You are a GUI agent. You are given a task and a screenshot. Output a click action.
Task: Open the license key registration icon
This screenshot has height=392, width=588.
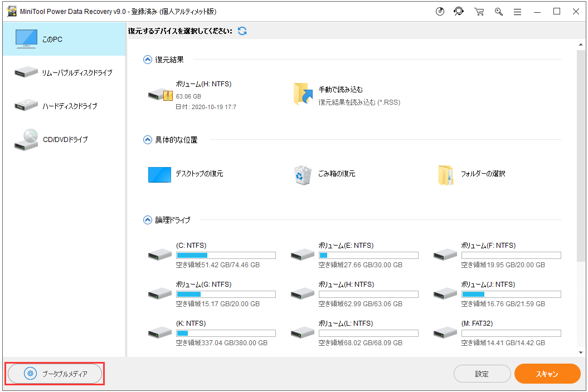click(498, 11)
